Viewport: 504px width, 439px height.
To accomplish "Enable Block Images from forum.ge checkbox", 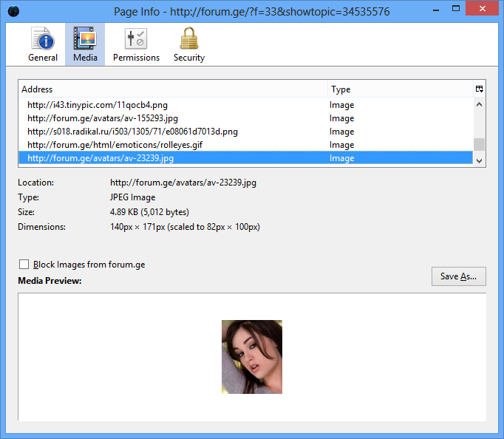I will click(24, 264).
